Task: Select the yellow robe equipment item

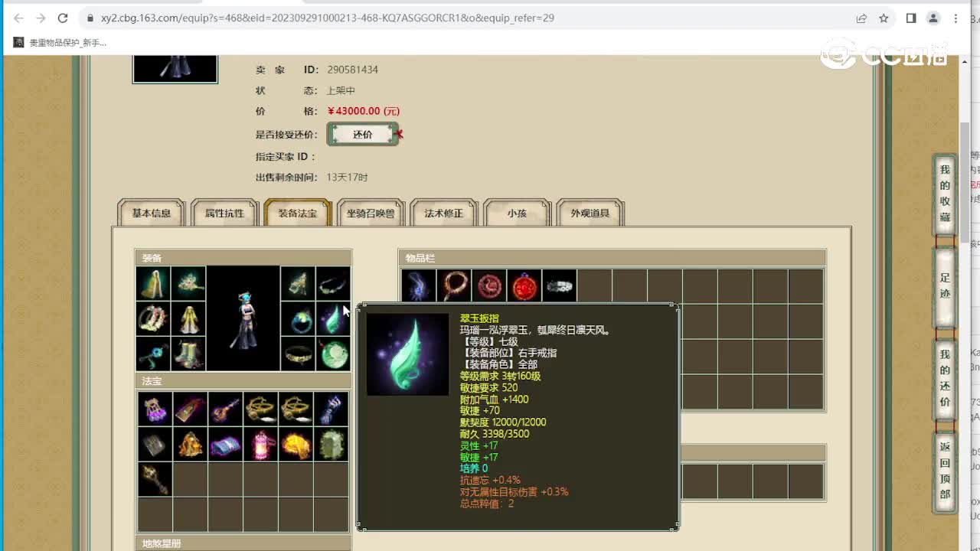Action: point(188,318)
